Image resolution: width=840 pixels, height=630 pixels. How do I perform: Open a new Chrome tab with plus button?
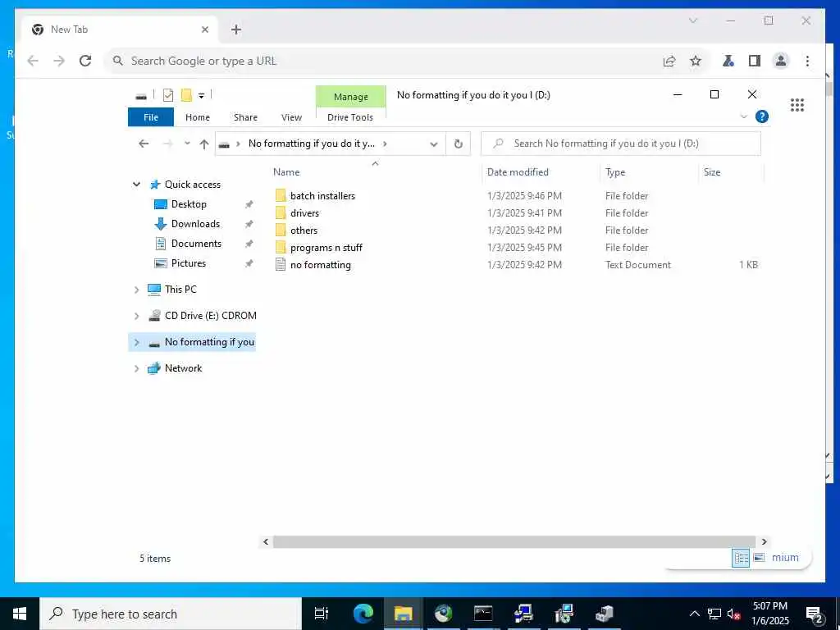click(235, 30)
